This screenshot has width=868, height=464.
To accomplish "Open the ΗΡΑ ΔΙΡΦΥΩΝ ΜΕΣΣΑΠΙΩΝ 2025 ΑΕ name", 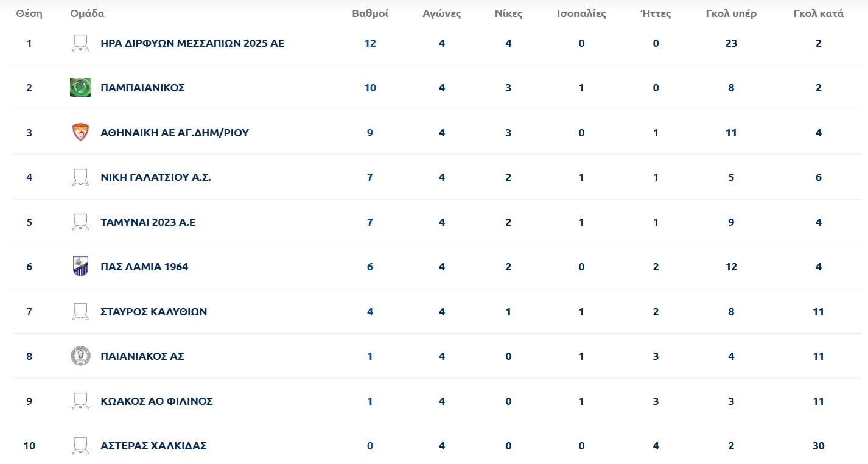I will 192,43.
